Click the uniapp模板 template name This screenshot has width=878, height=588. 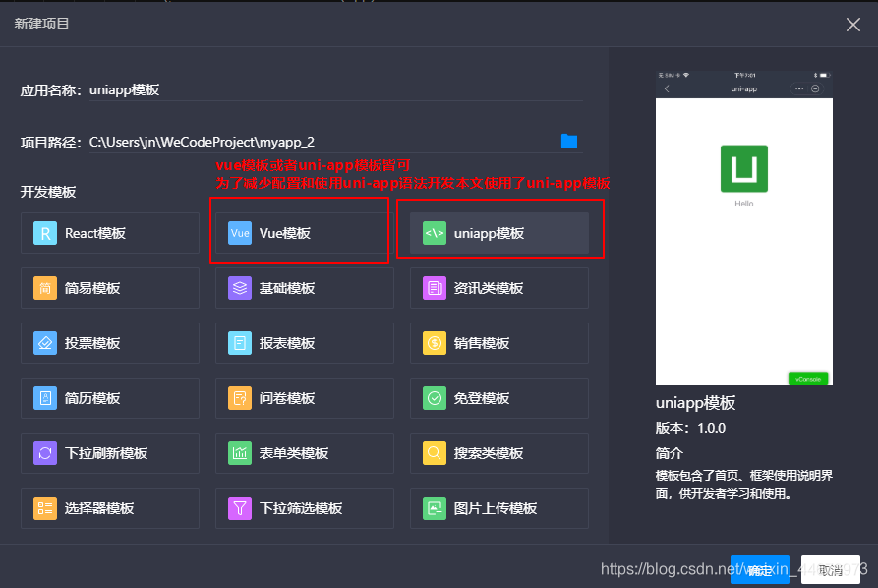tap(489, 233)
